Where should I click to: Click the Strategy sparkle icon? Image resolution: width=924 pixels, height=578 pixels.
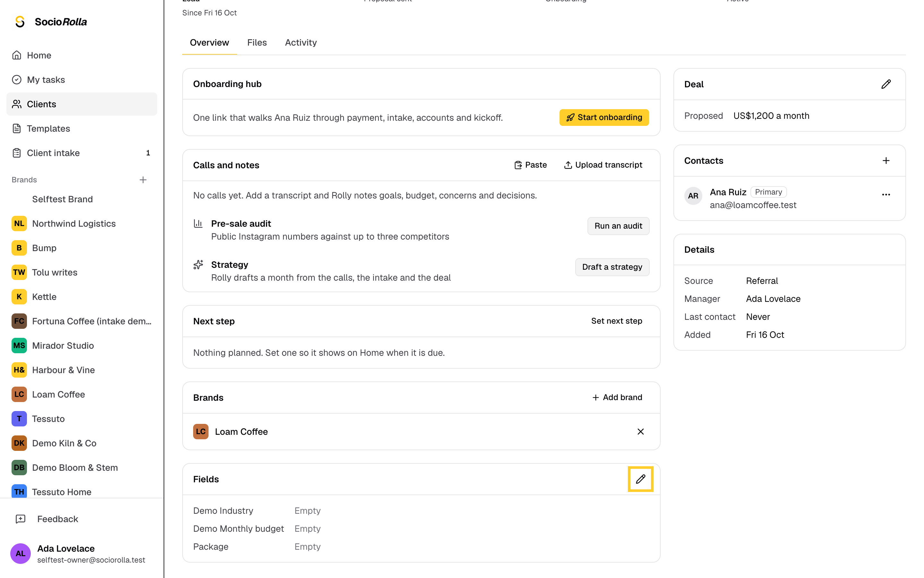(198, 265)
